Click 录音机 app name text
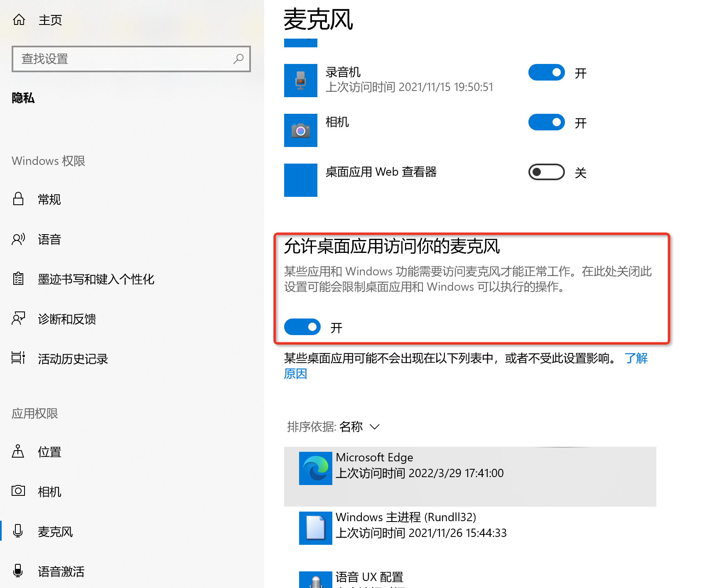The height and width of the screenshot is (588, 717). (343, 72)
